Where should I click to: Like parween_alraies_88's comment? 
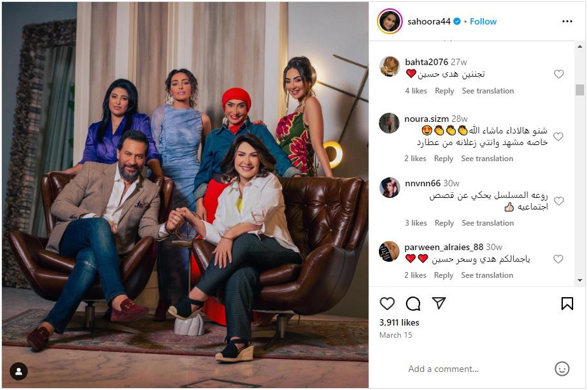coord(558,259)
